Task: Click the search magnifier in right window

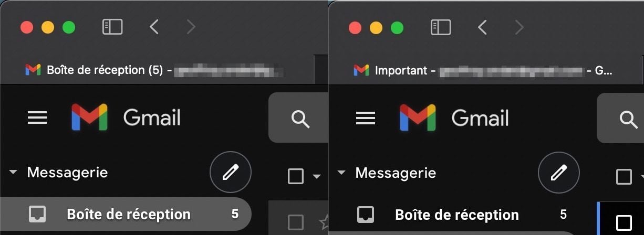Action: pyautogui.click(x=628, y=119)
